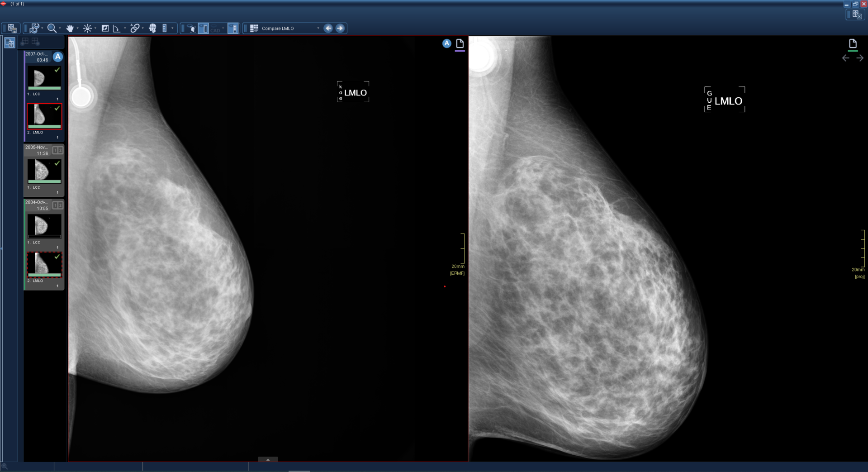Toggle the image scale bar overlay button
The image size is (868, 472).
click(233, 29)
